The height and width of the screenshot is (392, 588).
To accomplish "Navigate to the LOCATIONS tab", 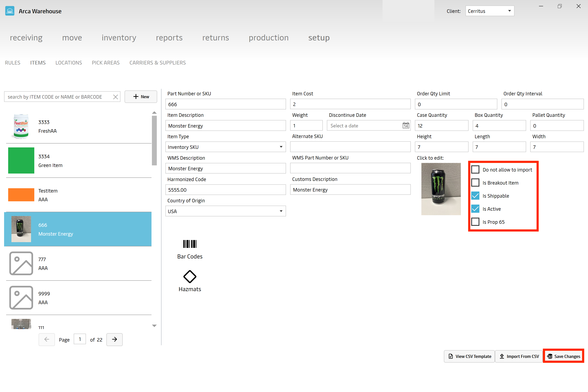I will (x=68, y=62).
